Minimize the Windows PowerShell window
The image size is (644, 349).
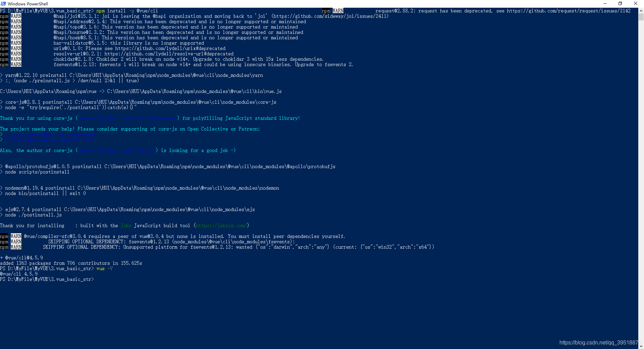point(605,4)
